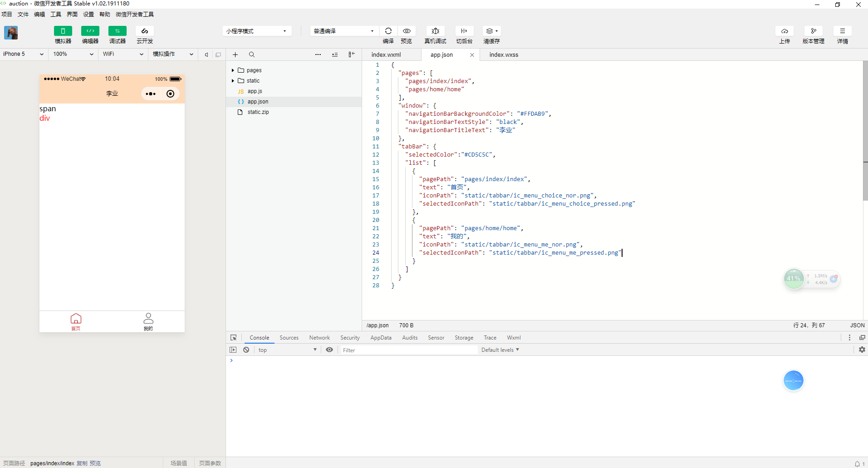The height and width of the screenshot is (468, 868).
Task: Toggle the editor panel button
Action: click(90, 31)
